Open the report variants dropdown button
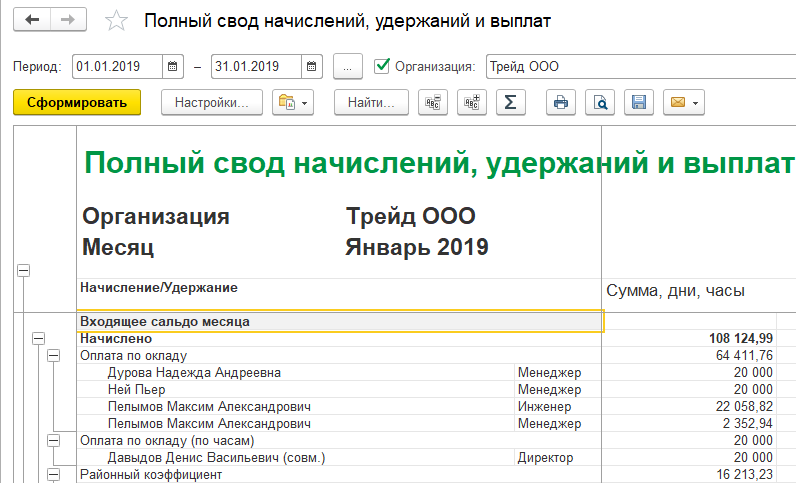796x483 pixels. [x=293, y=103]
